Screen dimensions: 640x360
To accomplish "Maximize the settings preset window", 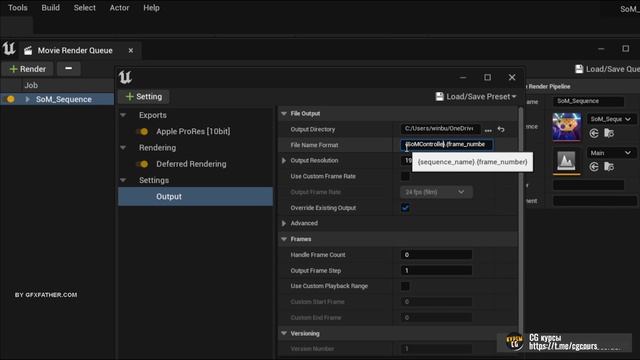I will click(x=487, y=77).
